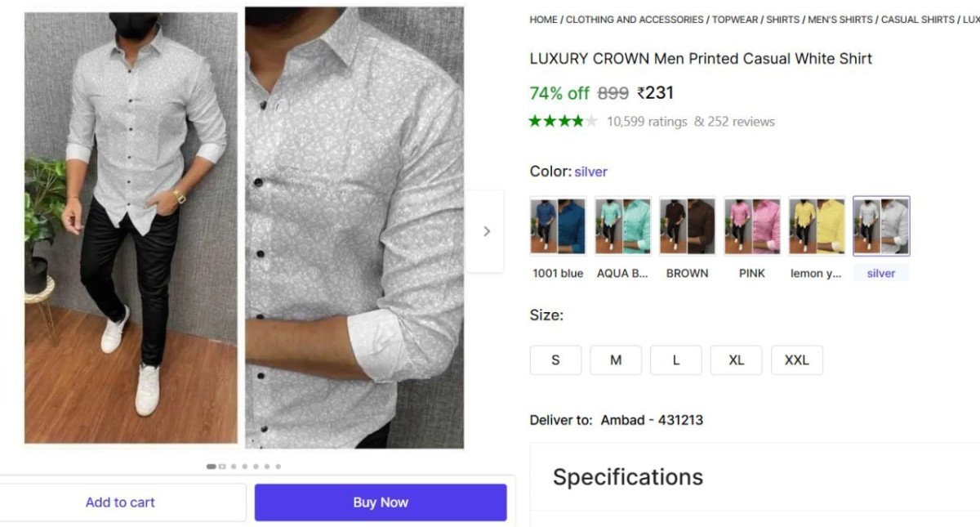The image size is (980, 527).
Task: Choose size XXL
Action: pos(796,360)
